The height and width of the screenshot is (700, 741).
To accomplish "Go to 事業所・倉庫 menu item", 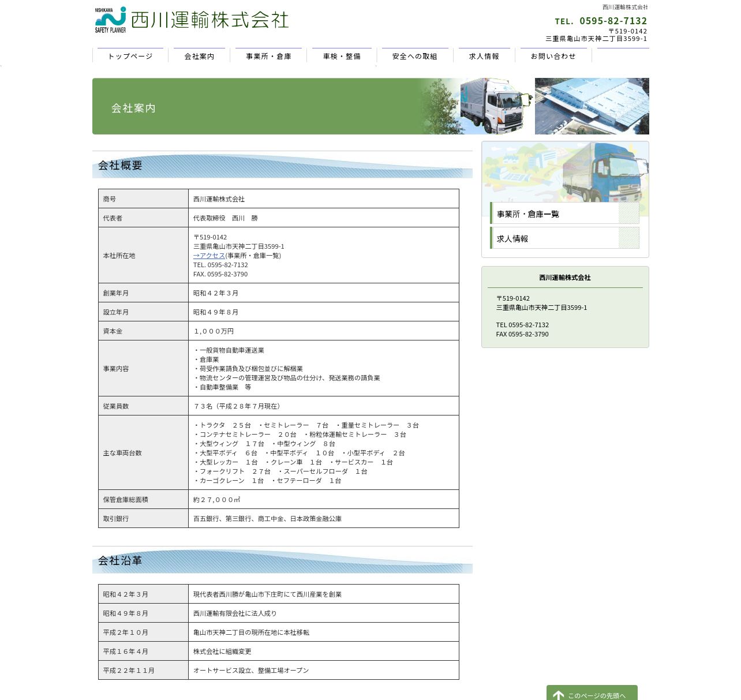I will [268, 56].
